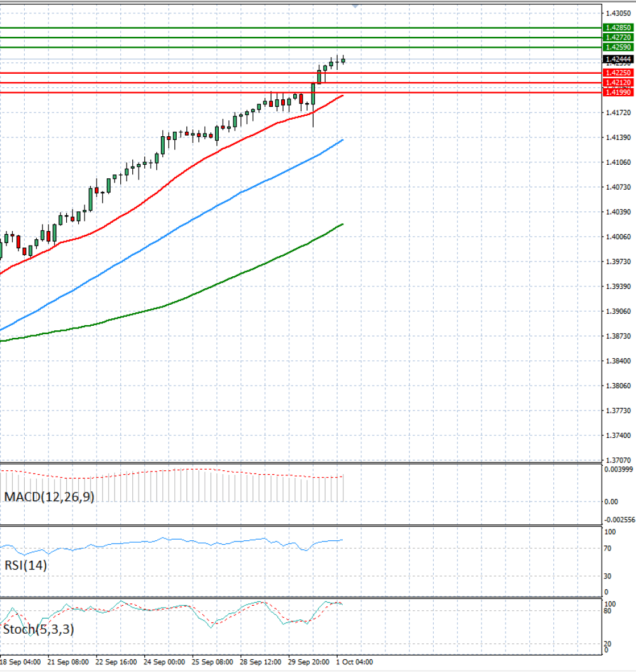Click the 22 Sep 16:00 time label
636x672 pixels.
click(116, 662)
